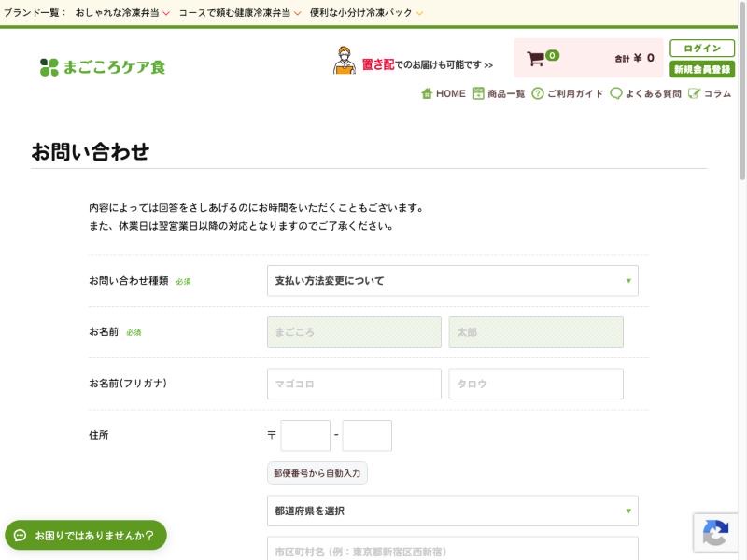The image size is (747, 560).
Task: Expand 便利な小分け冷凍パック brand dropdown
Action: pyautogui.click(x=366, y=13)
